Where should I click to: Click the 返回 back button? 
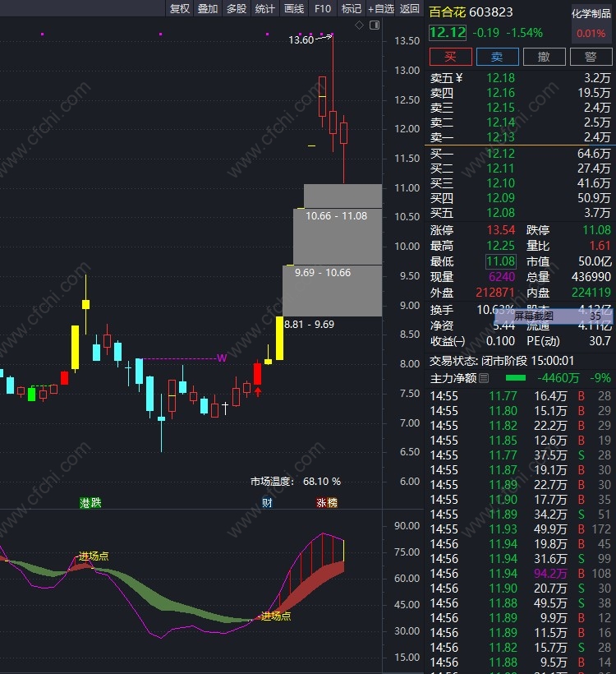point(409,8)
